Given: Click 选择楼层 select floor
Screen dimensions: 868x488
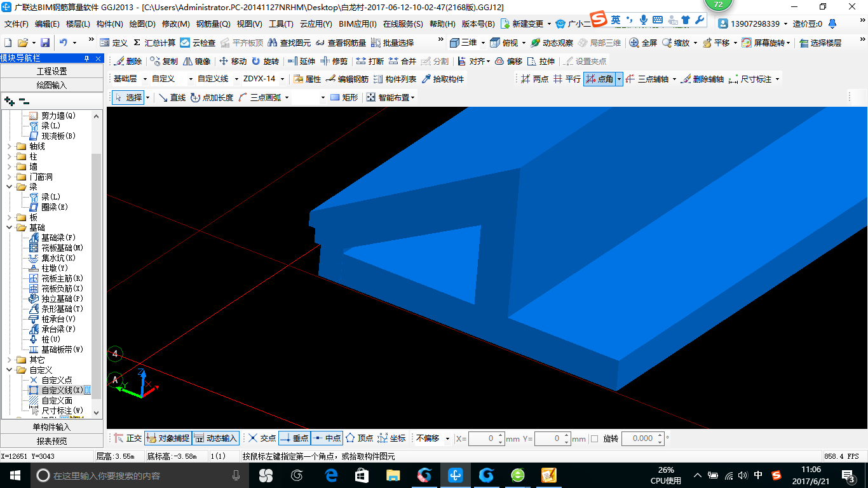Looking at the screenshot, I should [x=820, y=43].
